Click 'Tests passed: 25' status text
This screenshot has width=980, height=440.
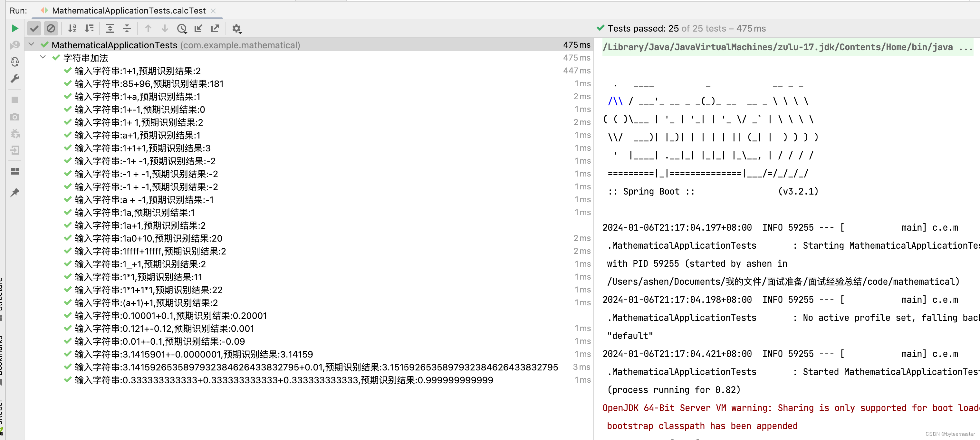643,29
